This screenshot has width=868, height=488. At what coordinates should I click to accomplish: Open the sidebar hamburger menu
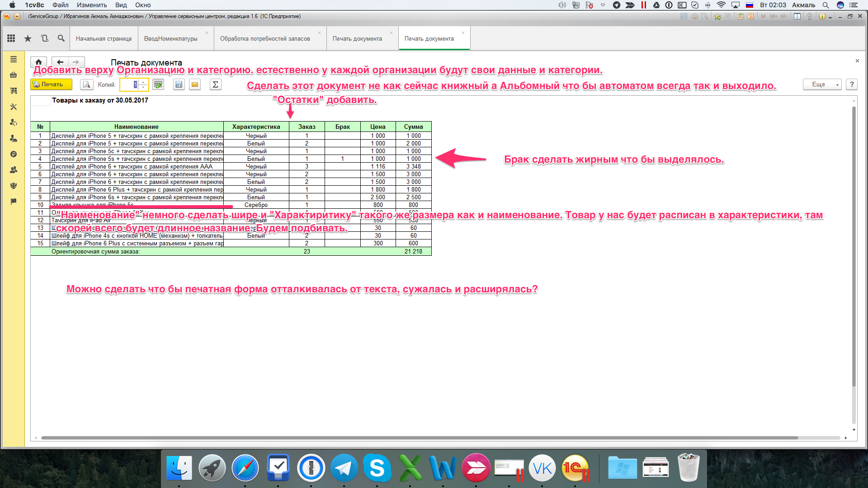coord(14,59)
